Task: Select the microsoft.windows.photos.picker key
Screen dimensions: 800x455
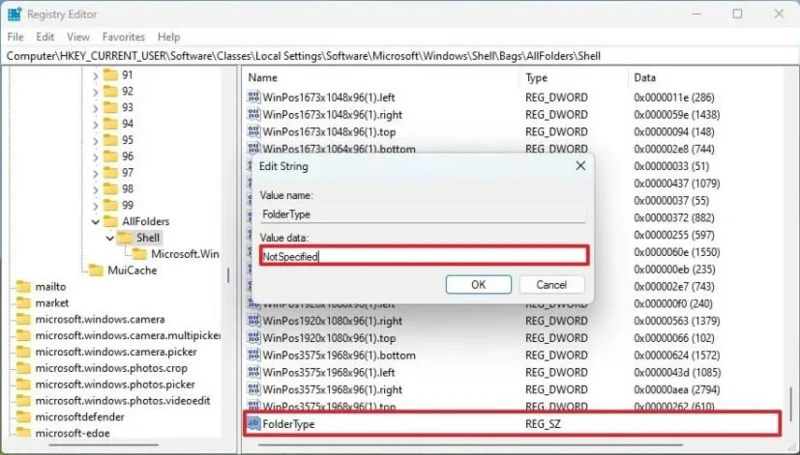Action: click(115, 385)
